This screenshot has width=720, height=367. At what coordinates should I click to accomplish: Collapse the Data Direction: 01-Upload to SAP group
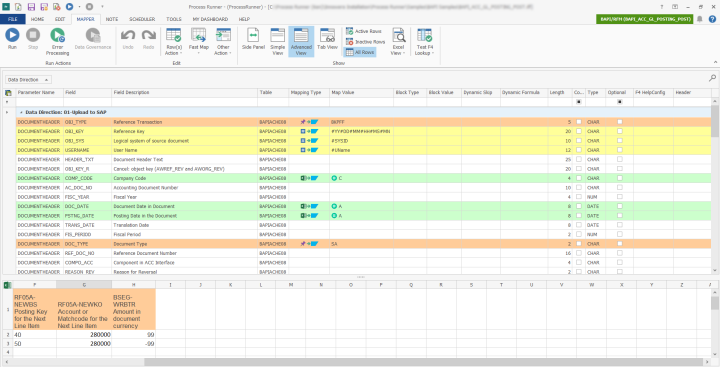[x=21, y=113]
